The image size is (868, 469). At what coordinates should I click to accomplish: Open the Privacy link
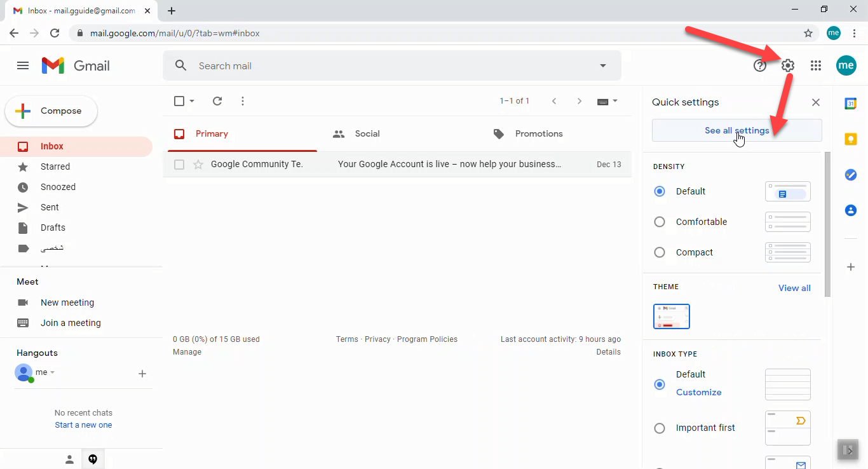click(x=377, y=339)
